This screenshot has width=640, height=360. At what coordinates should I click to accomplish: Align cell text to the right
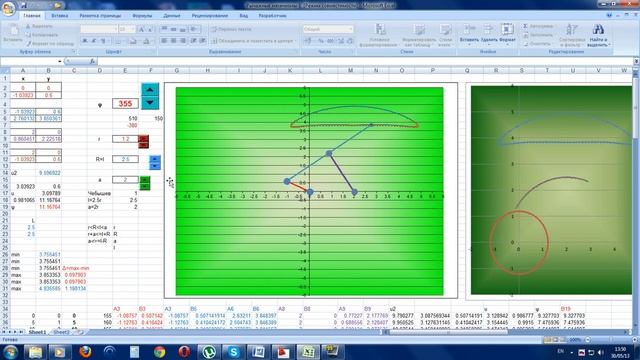pos(183,41)
